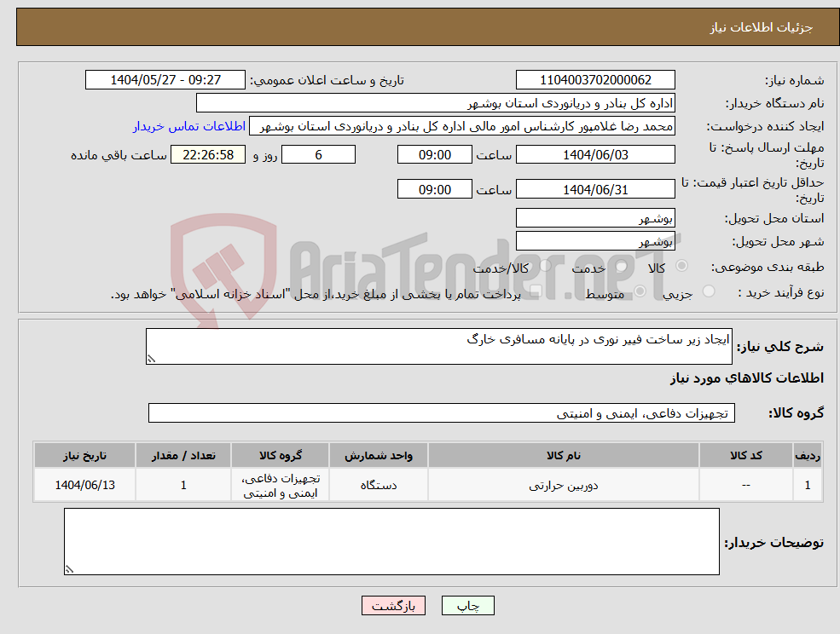
Task: Select the خدمت classification radio button
Action: coord(622,267)
